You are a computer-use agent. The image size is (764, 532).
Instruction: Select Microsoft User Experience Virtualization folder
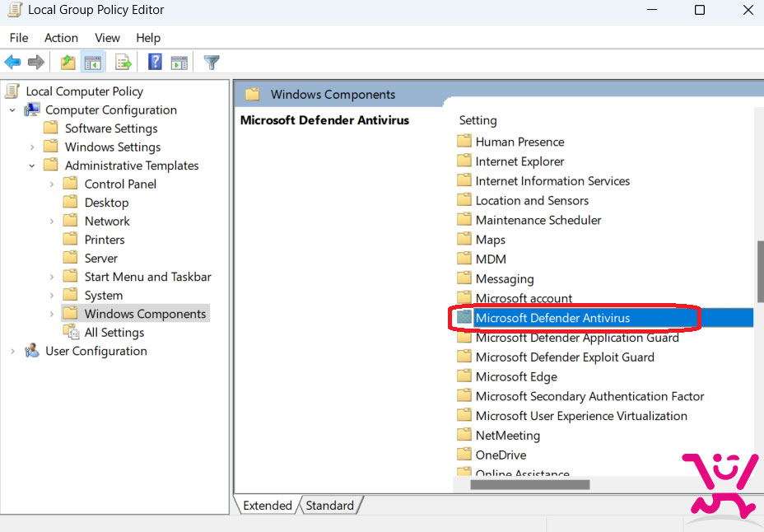[x=581, y=415]
